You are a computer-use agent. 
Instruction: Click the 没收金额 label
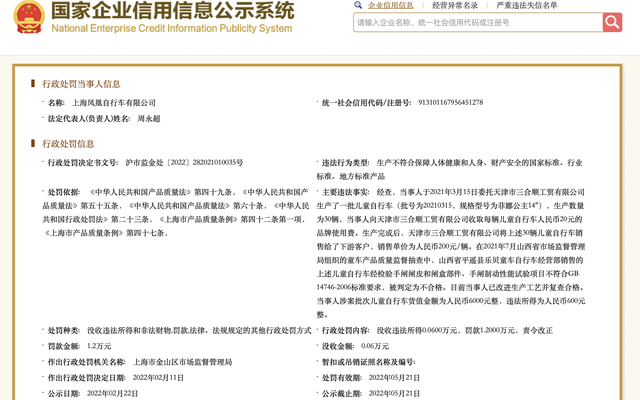coord(338,346)
